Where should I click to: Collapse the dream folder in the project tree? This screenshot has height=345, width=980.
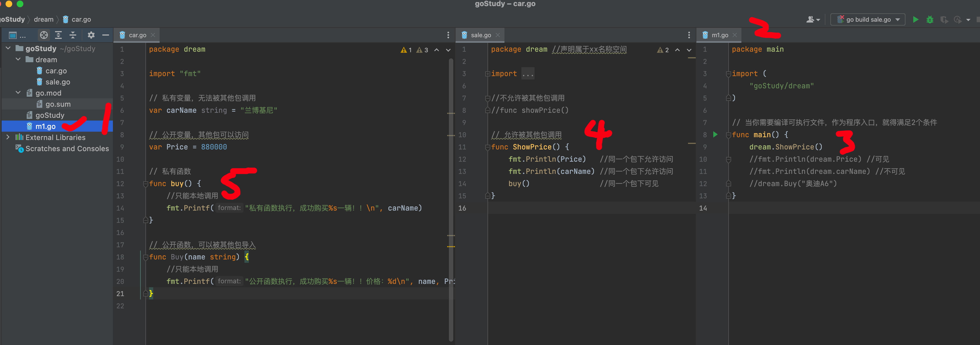(18, 60)
